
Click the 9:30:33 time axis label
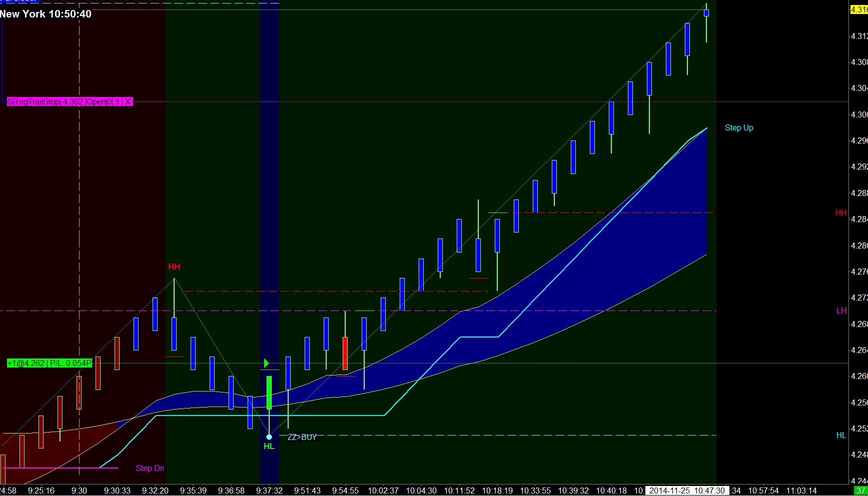(x=117, y=491)
